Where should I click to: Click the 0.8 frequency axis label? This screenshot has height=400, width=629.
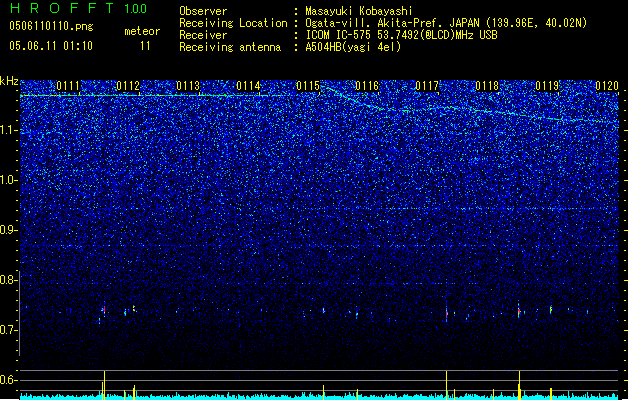(x=9, y=280)
